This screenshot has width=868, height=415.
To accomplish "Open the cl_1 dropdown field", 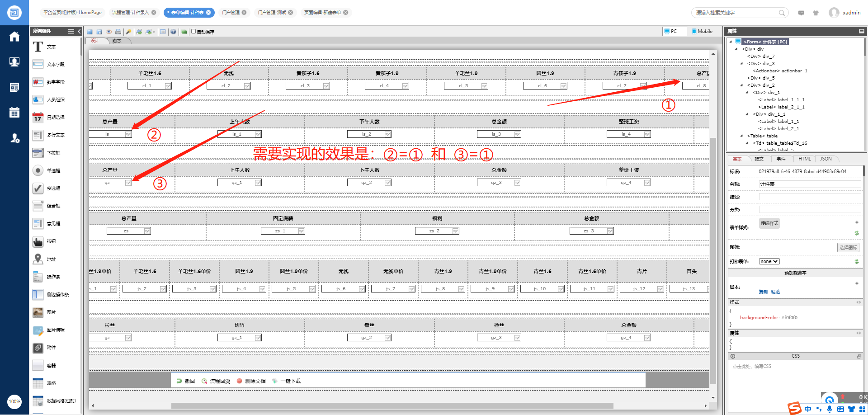I will 150,86.
